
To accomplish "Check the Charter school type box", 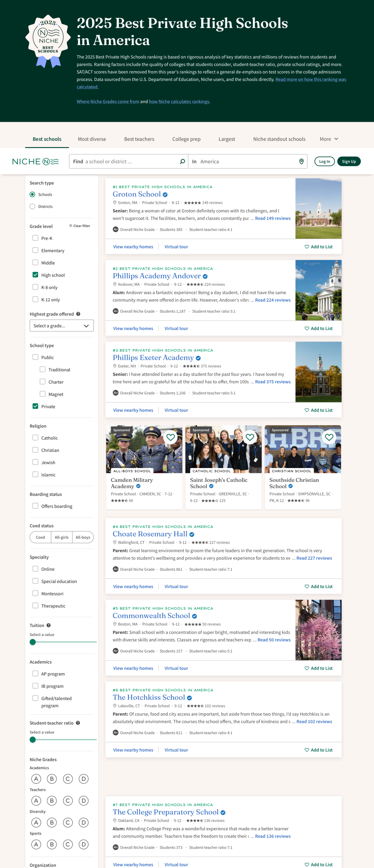I will pyautogui.click(x=43, y=382).
